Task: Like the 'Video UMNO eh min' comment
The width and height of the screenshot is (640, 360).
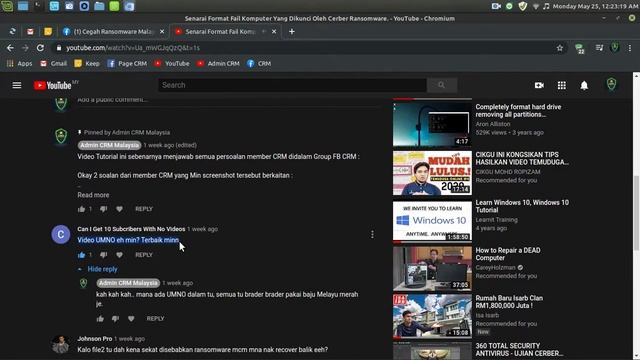Action: pyautogui.click(x=81, y=255)
